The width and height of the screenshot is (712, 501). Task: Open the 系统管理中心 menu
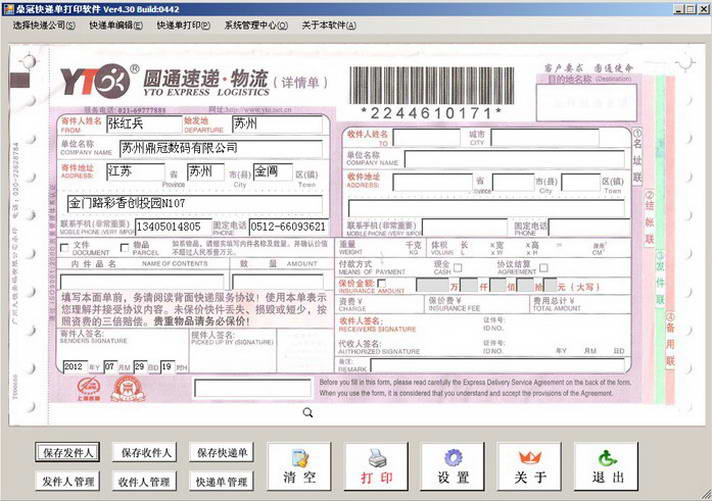(256, 25)
